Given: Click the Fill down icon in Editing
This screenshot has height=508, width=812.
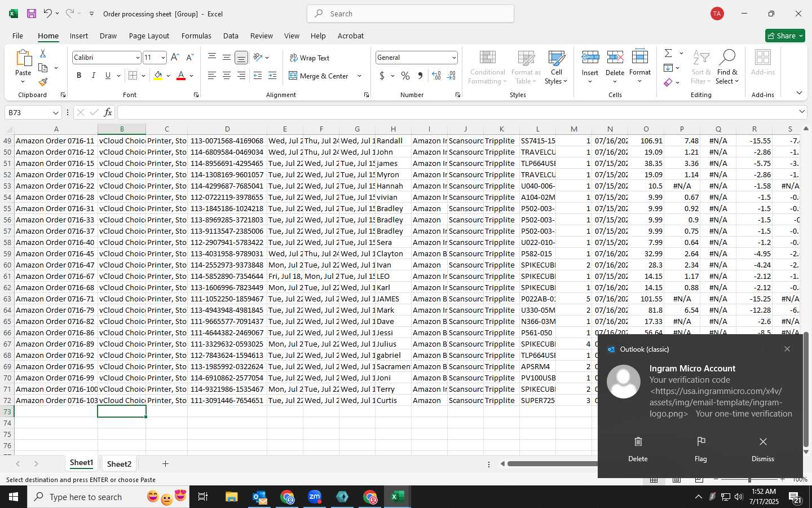Looking at the screenshot, I should [x=668, y=68].
